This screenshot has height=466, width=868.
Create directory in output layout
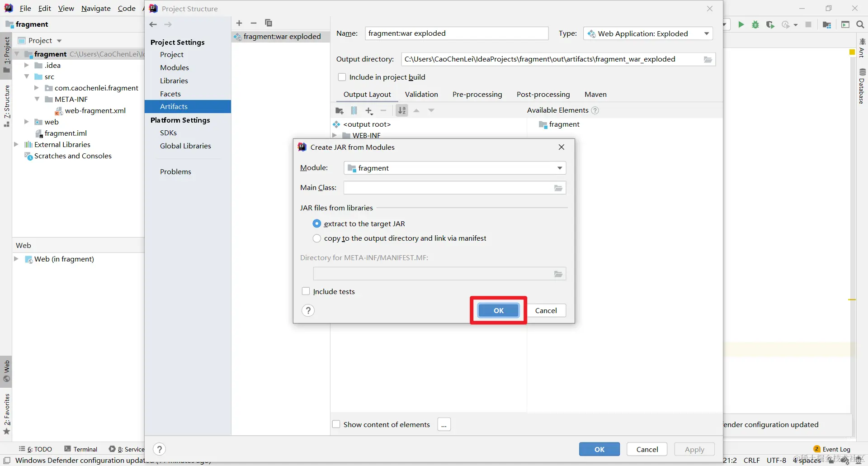pos(340,110)
